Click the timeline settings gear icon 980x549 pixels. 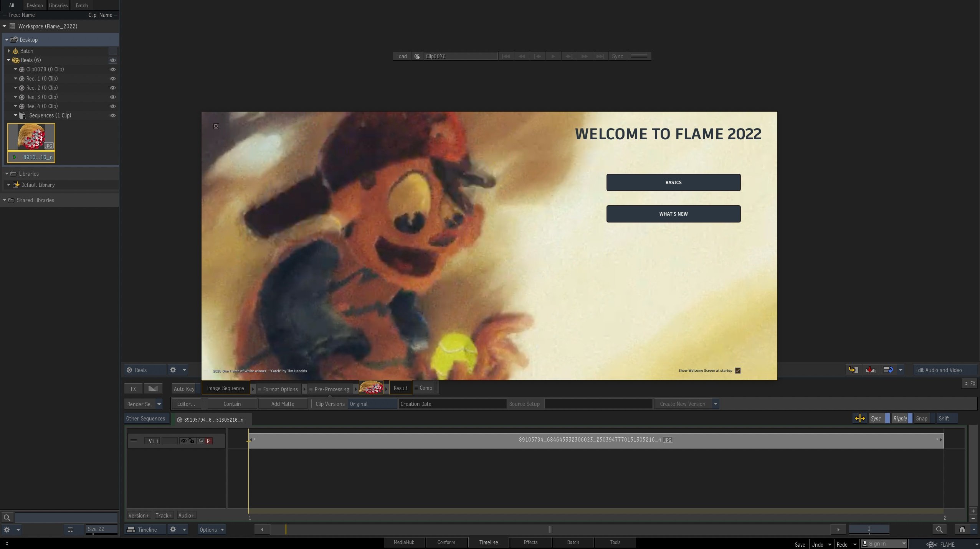pos(173,529)
